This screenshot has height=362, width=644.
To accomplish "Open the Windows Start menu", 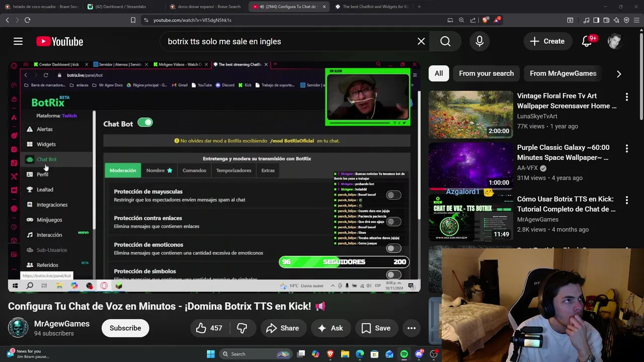I will pyautogui.click(x=211, y=354).
